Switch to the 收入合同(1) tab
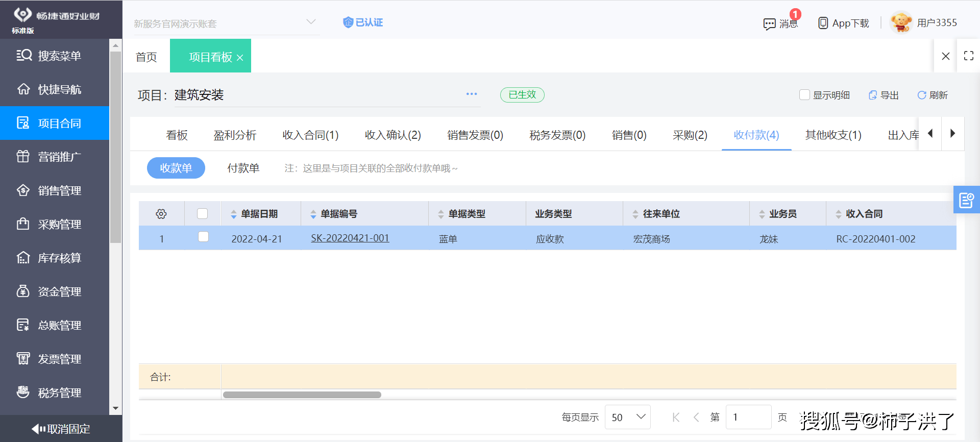 click(310, 135)
